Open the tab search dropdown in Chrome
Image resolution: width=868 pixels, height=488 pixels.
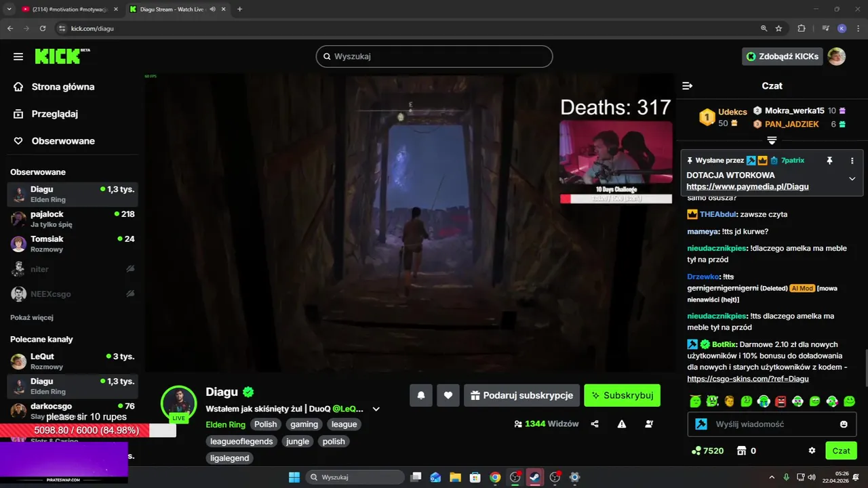click(x=9, y=9)
